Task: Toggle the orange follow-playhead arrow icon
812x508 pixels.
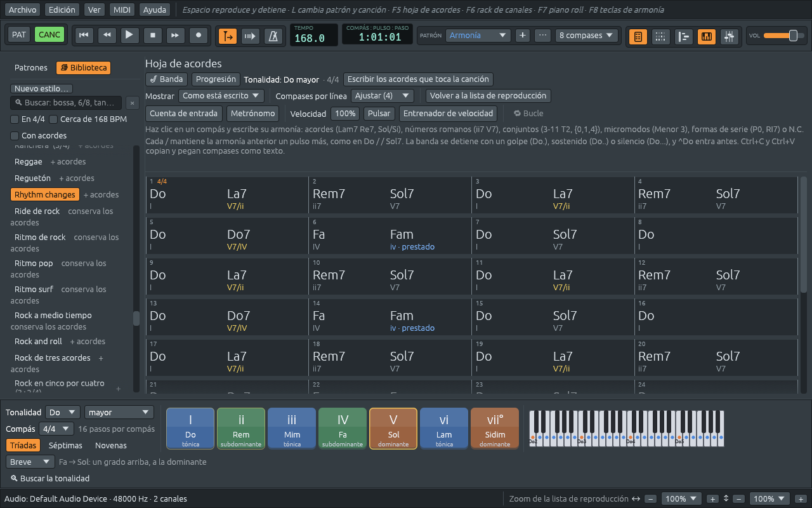Action: (228, 36)
